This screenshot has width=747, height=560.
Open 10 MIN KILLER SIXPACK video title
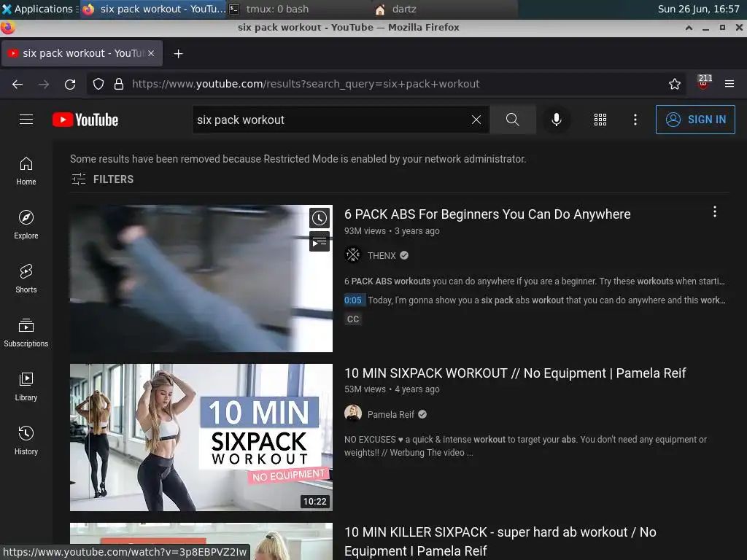point(500,542)
